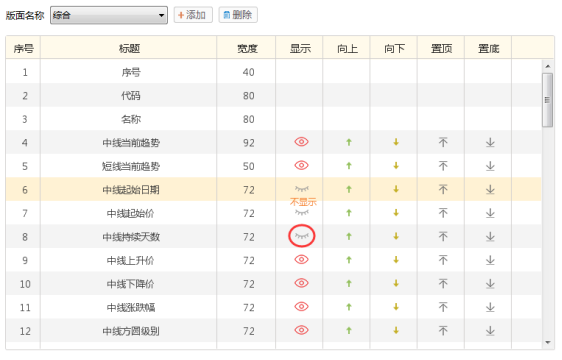Send 中线起始日期 to bottom (置底 icon)

(x=490, y=189)
